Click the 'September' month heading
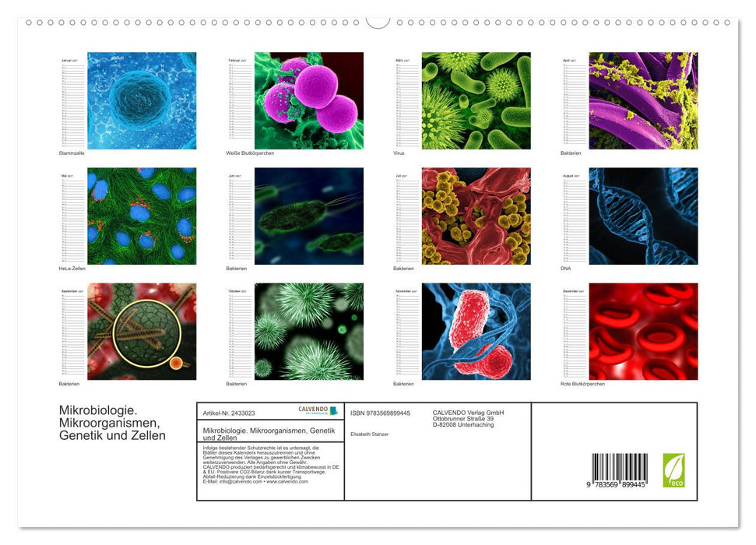756x545 pixels. click(x=71, y=291)
